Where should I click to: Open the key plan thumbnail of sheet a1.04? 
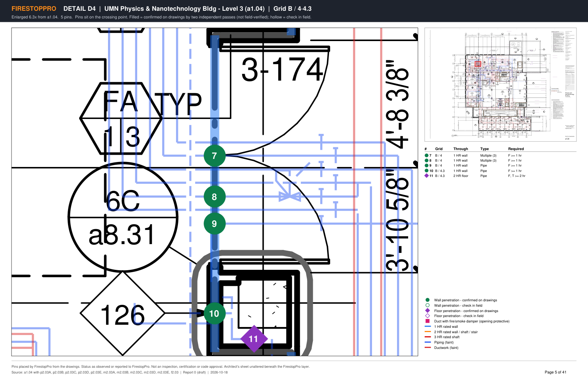(500, 85)
